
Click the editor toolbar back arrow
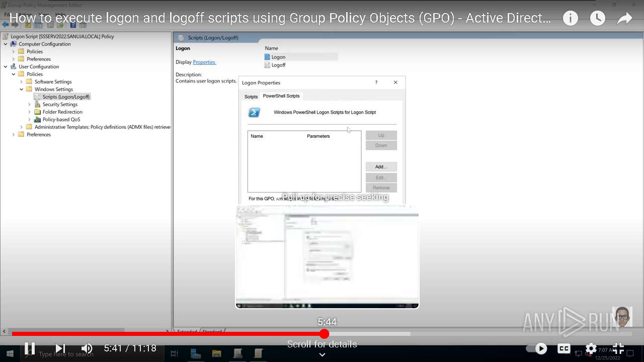[6, 25]
